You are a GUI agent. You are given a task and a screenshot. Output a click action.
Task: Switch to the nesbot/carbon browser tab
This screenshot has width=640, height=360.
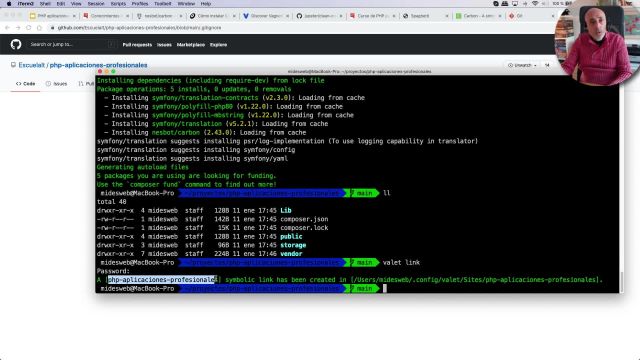coord(159,16)
